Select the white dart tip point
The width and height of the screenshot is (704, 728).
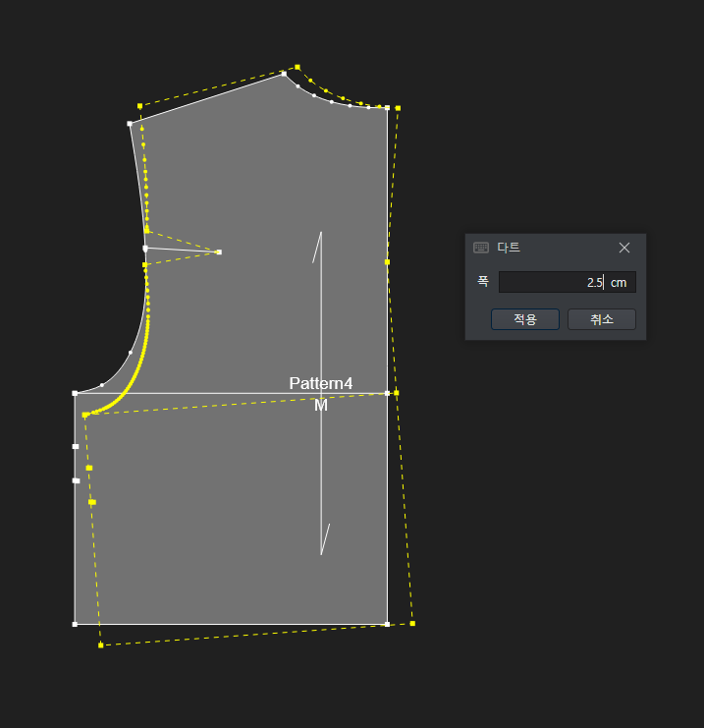[219, 252]
